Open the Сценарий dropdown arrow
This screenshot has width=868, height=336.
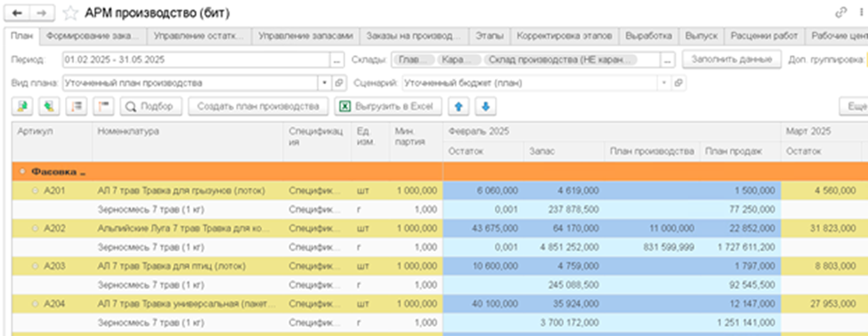click(664, 83)
